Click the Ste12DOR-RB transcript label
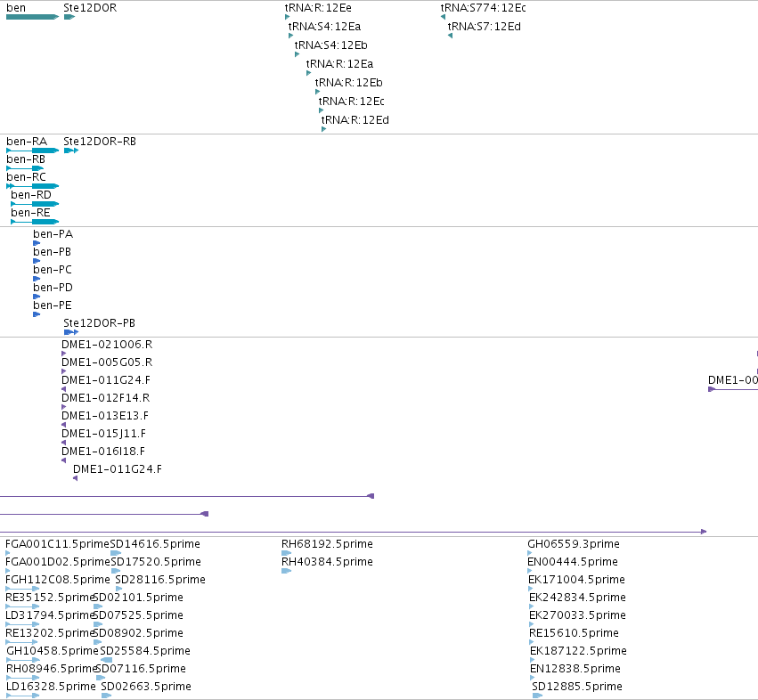This screenshot has width=758, height=700. point(100,142)
